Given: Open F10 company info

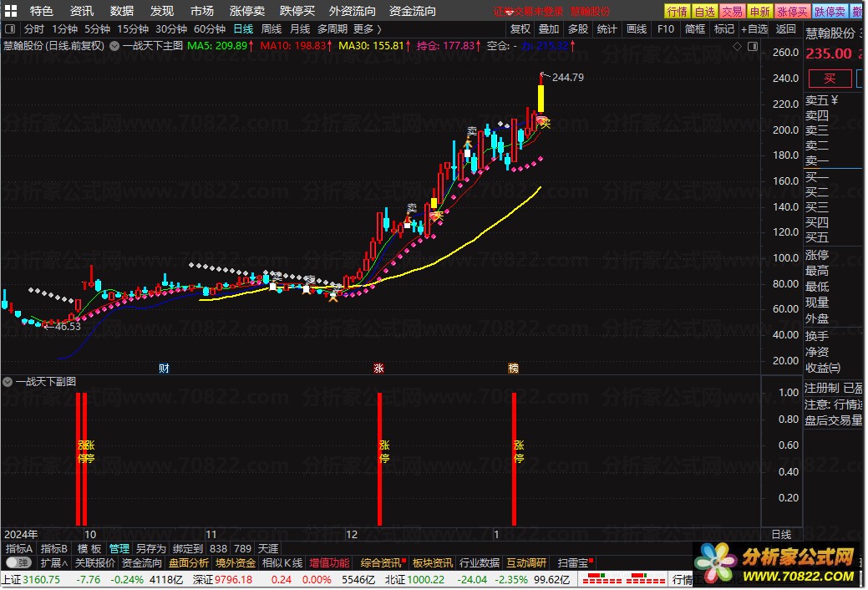Looking at the screenshot, I should (x=666, y=28).
